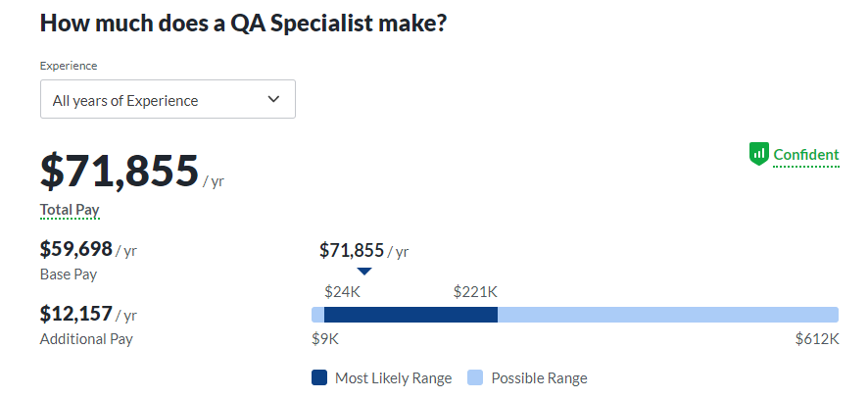This screenshot has width=868, height=399.
Task: Click the green Confident shield icon
Action: click(759, 154)
